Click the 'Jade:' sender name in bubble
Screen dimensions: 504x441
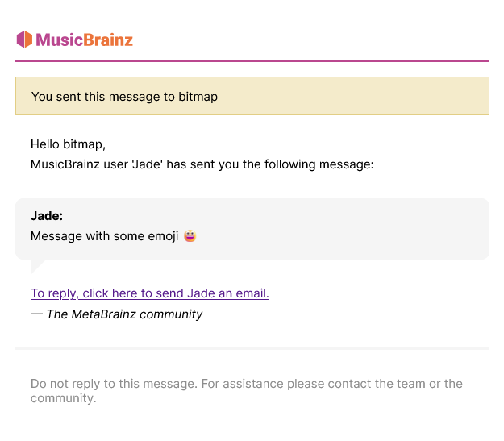(47, 216)
